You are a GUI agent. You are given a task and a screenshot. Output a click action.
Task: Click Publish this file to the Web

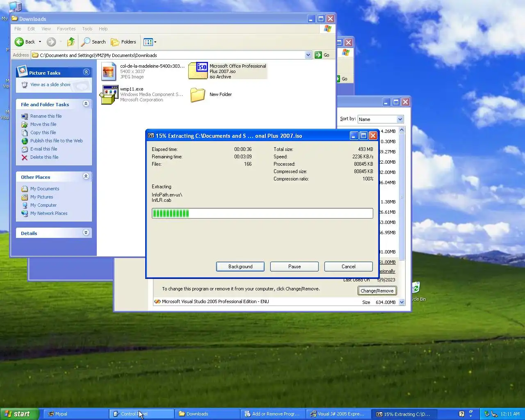point(56,141)
